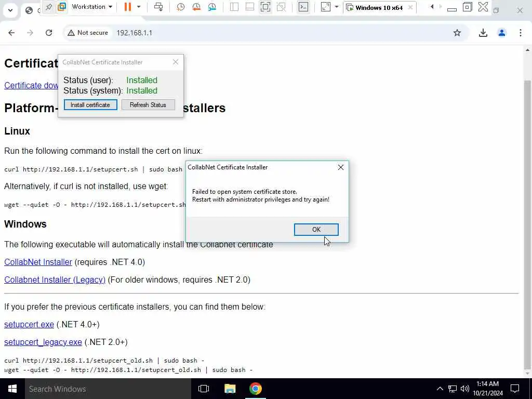Click the Windows Start button
Screen dimensions: 532x399
(x=12, y=389)
